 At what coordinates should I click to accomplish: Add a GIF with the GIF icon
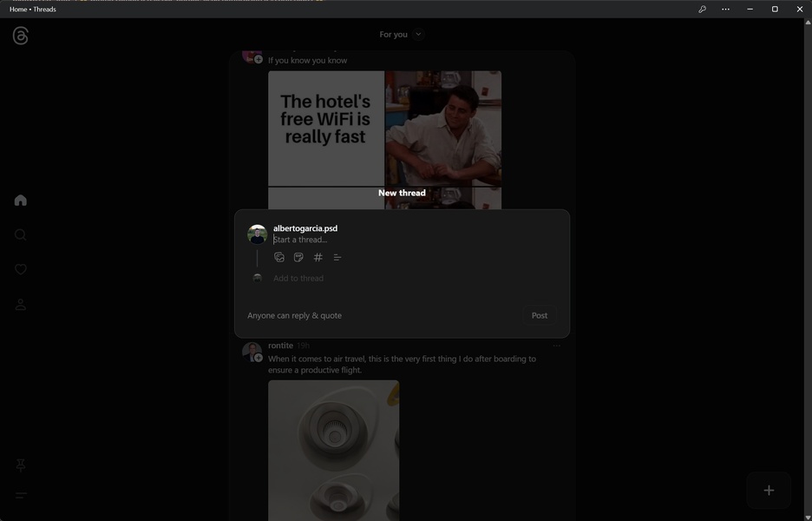click(298, 257)
